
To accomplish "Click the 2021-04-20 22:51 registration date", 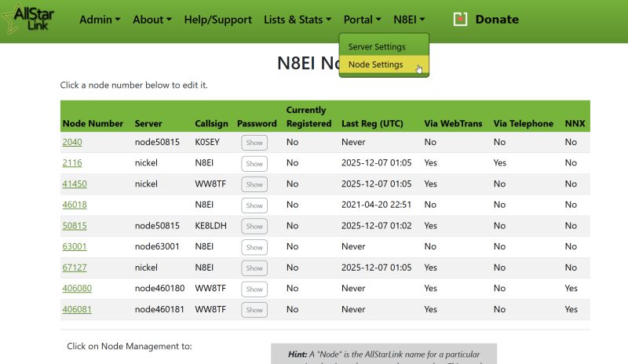I will [376, 205].
